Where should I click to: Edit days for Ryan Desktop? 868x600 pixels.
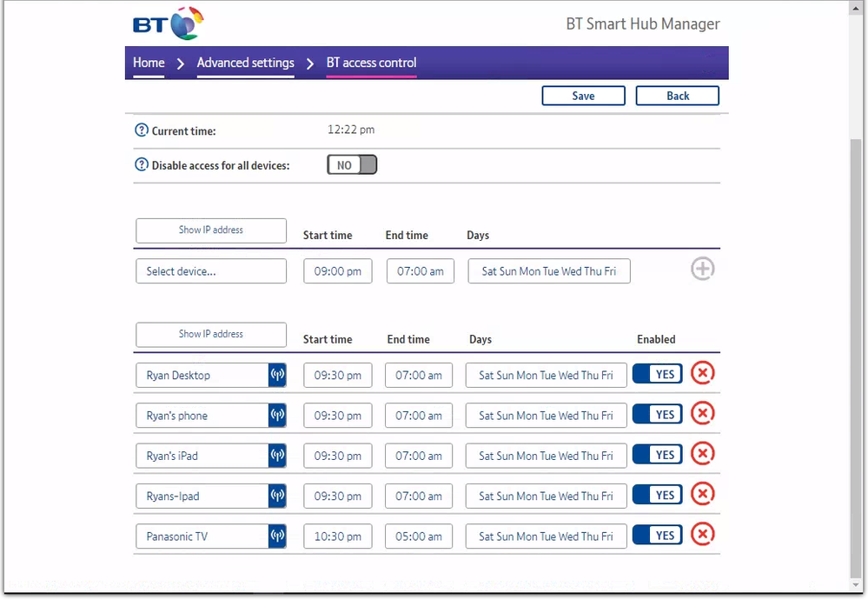[546, 375]
